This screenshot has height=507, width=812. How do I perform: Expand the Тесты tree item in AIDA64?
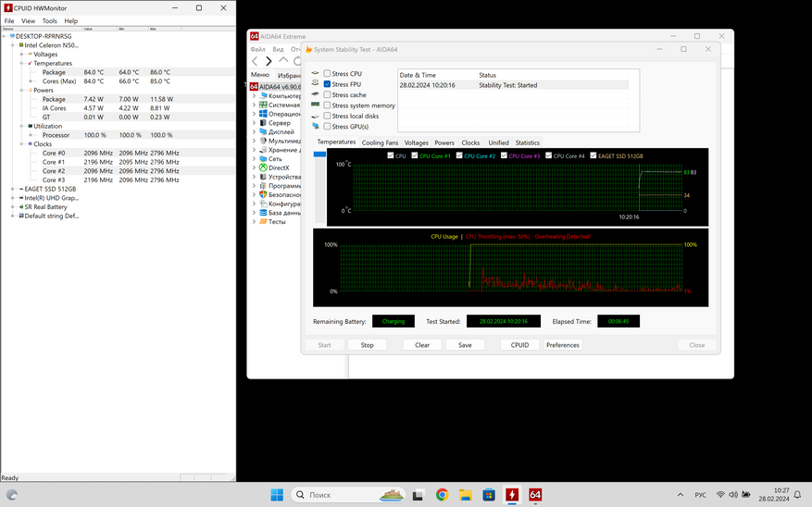pyautogui.click(x=254, y=222)
